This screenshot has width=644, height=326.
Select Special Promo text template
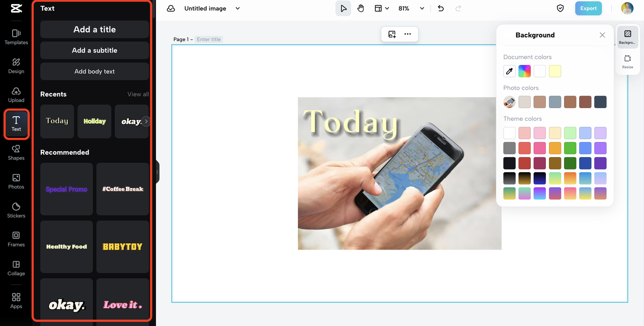(66, 189)
